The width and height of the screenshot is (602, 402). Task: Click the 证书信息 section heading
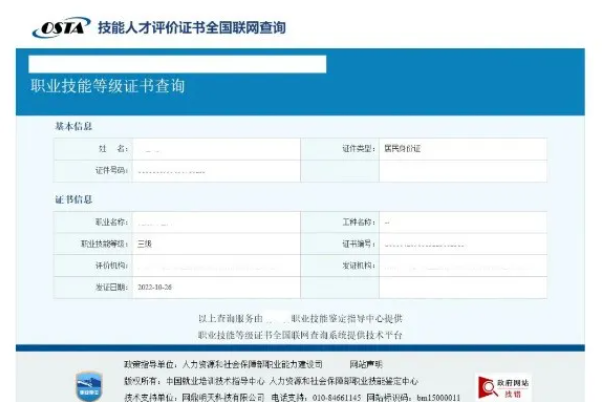click(73, 200)
